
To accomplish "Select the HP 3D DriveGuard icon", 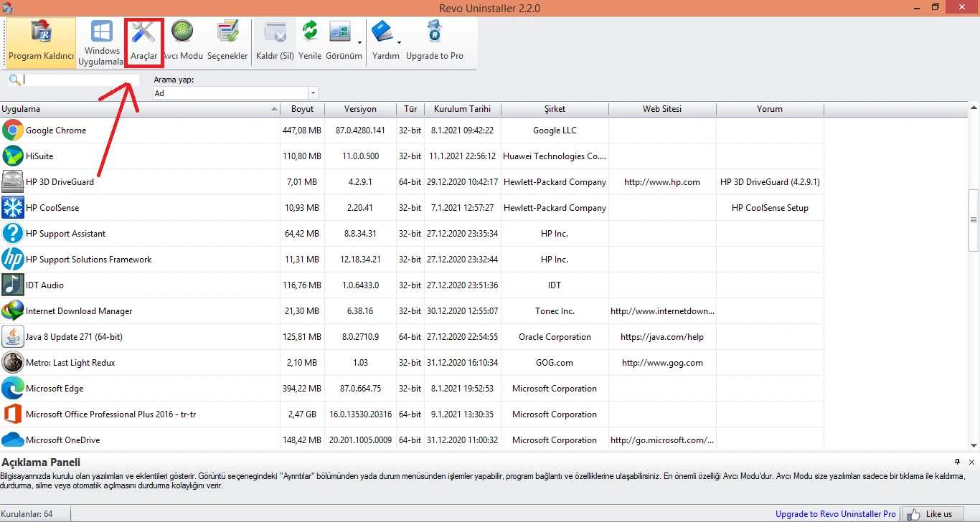I will (x=13, y=182).
